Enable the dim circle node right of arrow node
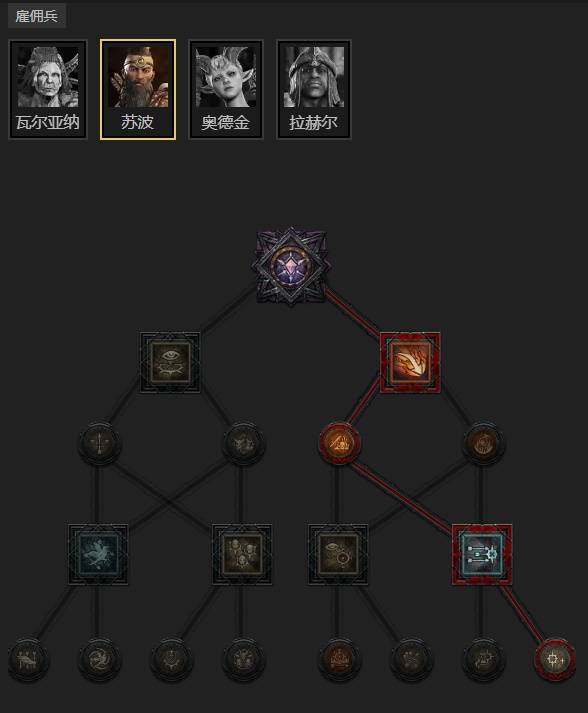The height and width of the screenshot is (713, 588). click(243, 443)
